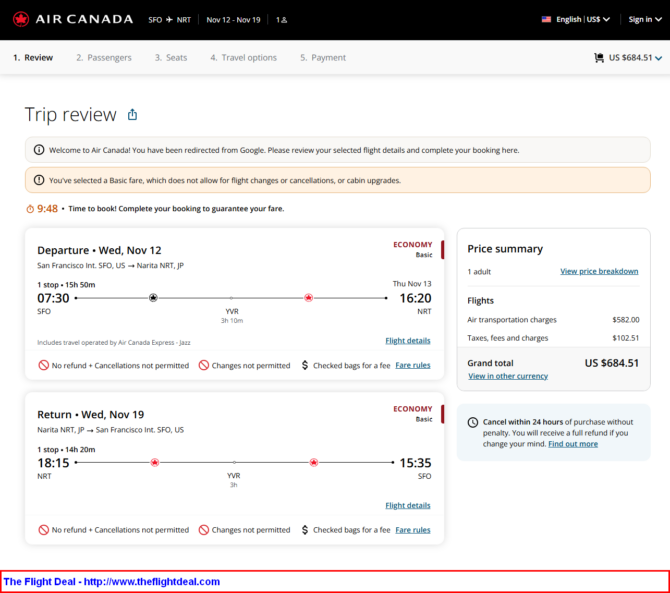Click clock icon in 24-hour cancel notice

[x=473, y=423]
